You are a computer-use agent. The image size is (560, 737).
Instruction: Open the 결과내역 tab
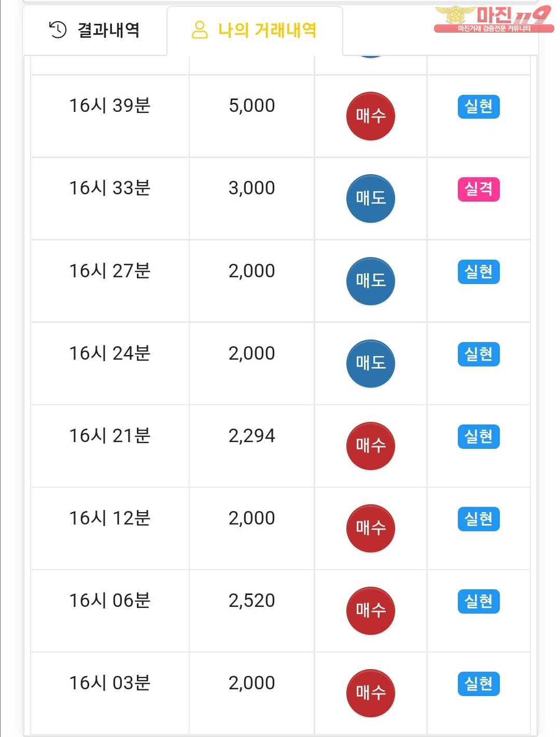tap(95, 30)
